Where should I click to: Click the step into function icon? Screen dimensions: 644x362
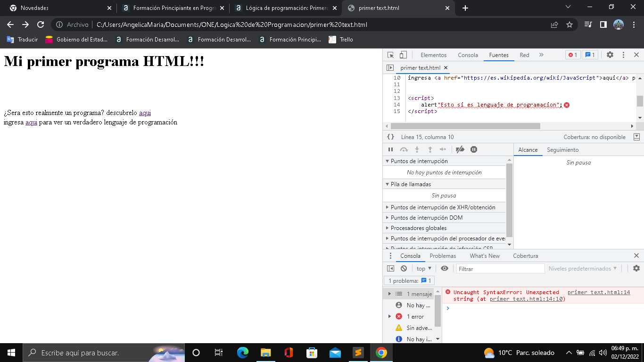point(417,150)
